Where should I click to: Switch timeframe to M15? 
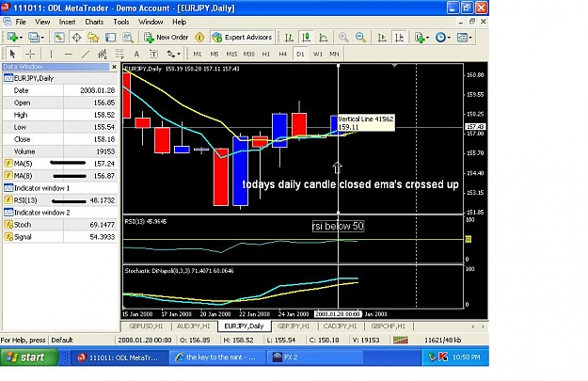tap(231, 54)
